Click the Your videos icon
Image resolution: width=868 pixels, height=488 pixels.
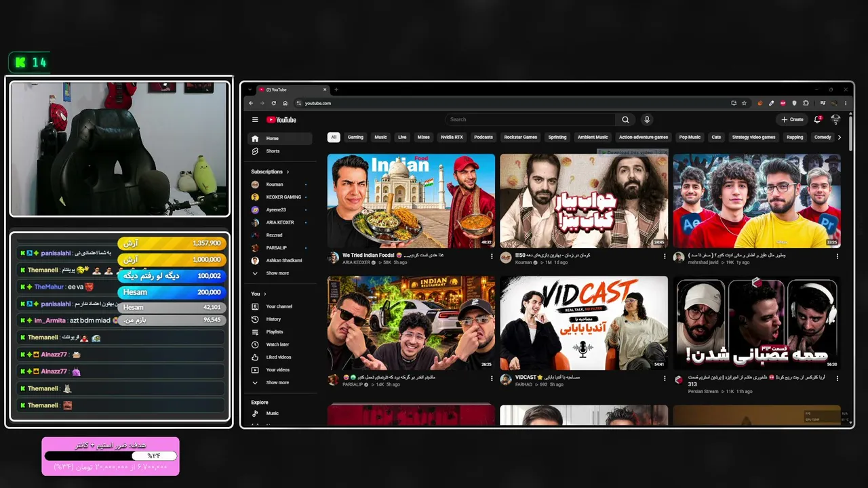(x=255, y=370)
